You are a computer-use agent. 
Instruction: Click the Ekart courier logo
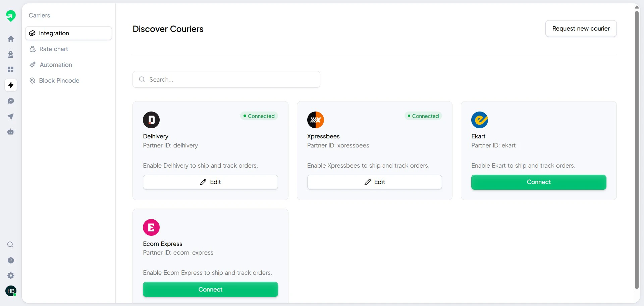tap(480, 120)
